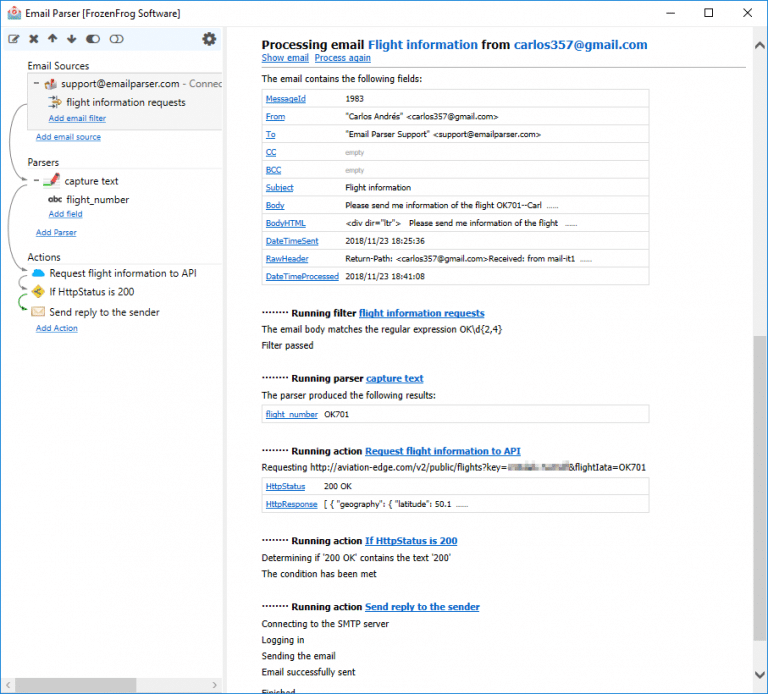The height and width of the screenshot is (694, 768).
Task: Click Show email link
Action: pos(285,58)
